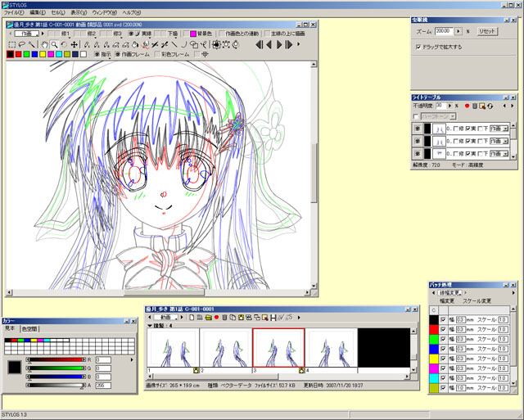This screenshot has height=420, width=524.
Task: Click magenta 背景色 background swatch
Action: pyautogui.click(x=193, y=34)
